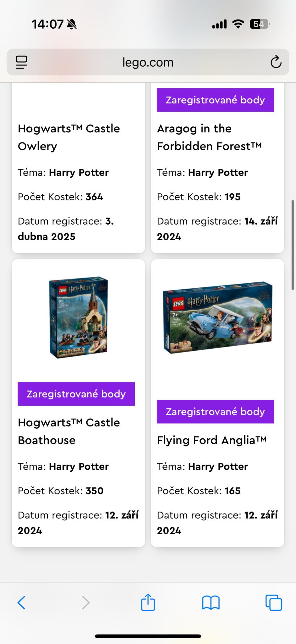Reload the lego.com page
Screen dimensions: 296x644
click(276, 62)
